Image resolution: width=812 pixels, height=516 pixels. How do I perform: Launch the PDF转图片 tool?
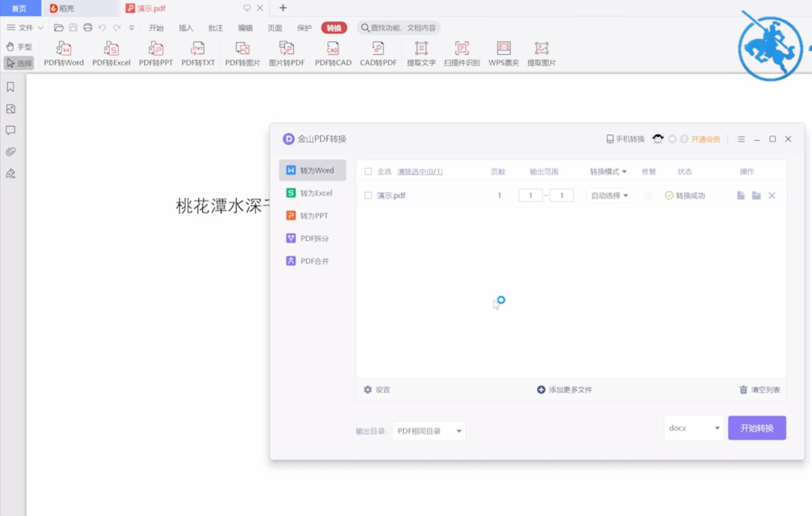coord(243,54)
